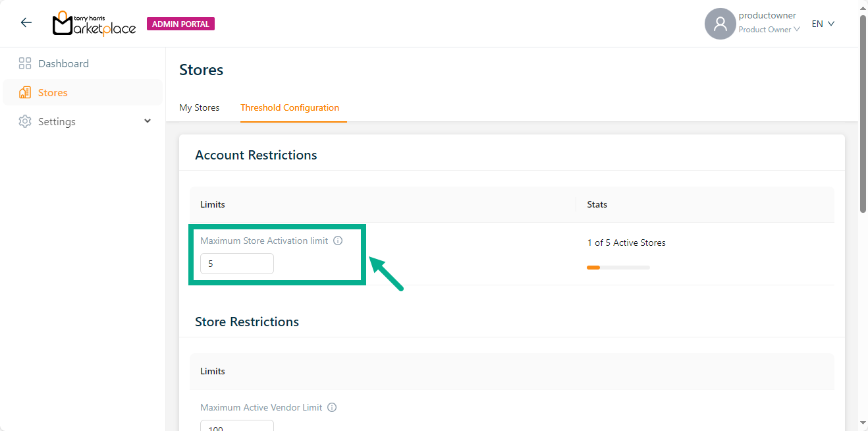Select the Threshold Configuration tab

[290, 107]
